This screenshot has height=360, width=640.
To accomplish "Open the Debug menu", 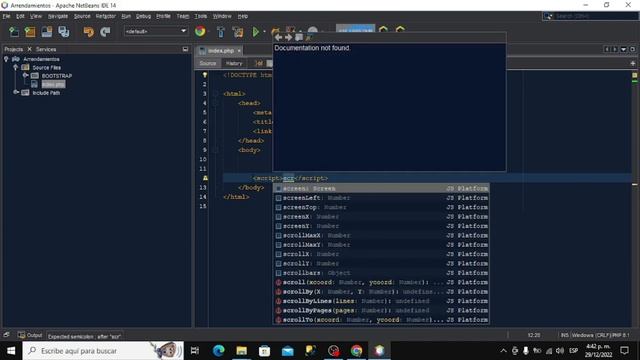I will click(x=143, y=16).
